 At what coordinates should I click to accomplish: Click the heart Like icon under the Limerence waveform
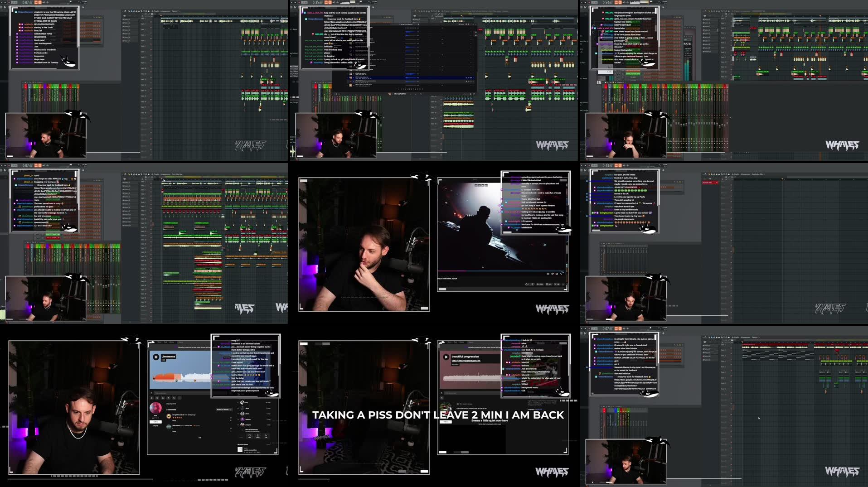151,398
